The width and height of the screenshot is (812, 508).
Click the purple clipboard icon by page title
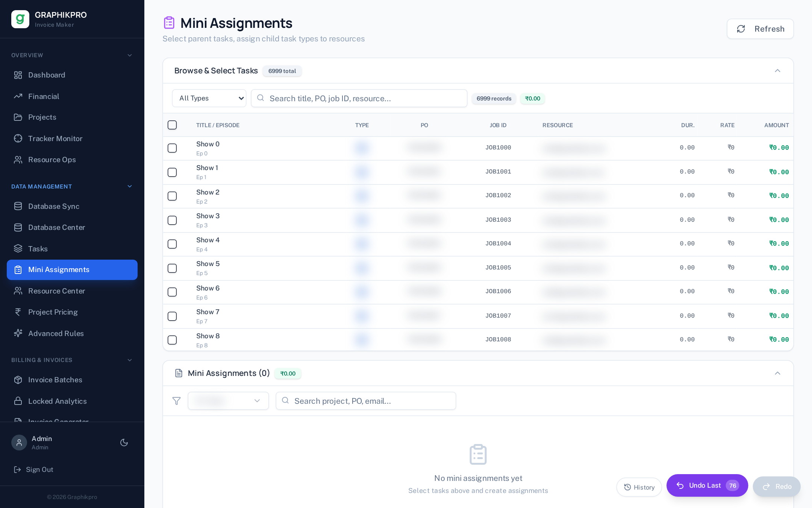tap(169, 23)
